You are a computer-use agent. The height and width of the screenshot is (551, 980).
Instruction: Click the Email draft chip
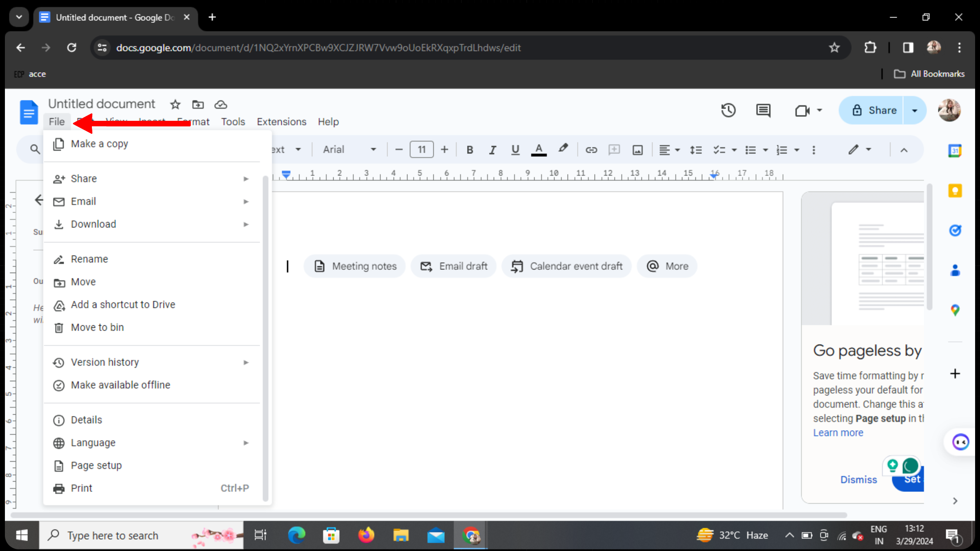tap(454, 266)
